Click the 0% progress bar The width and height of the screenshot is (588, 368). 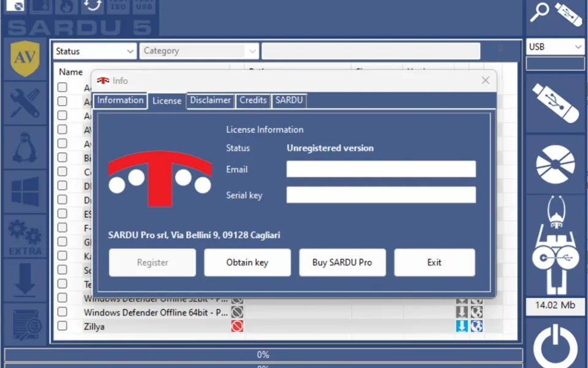[x=263, y=355]
